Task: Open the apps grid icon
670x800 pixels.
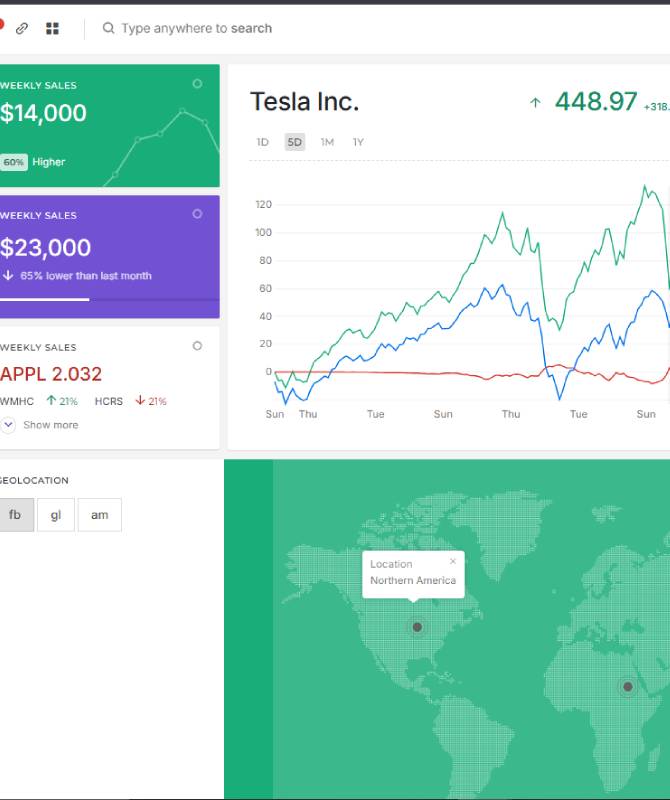Action: click(52, 29)
